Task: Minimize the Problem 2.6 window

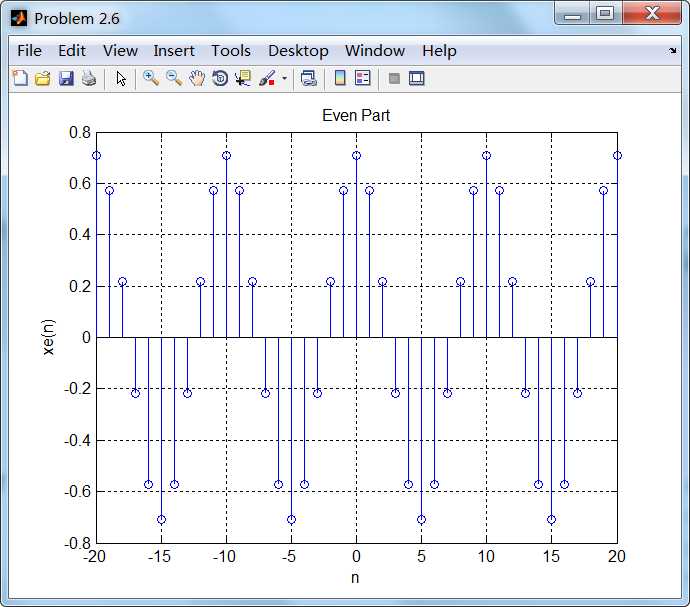Action: pyautogui.click(x=572, y=14)
